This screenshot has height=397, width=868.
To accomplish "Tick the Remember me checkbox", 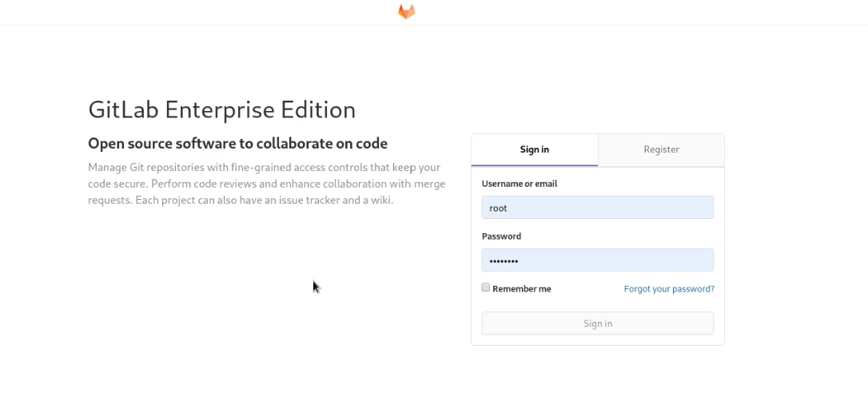I will coord(486,288).
